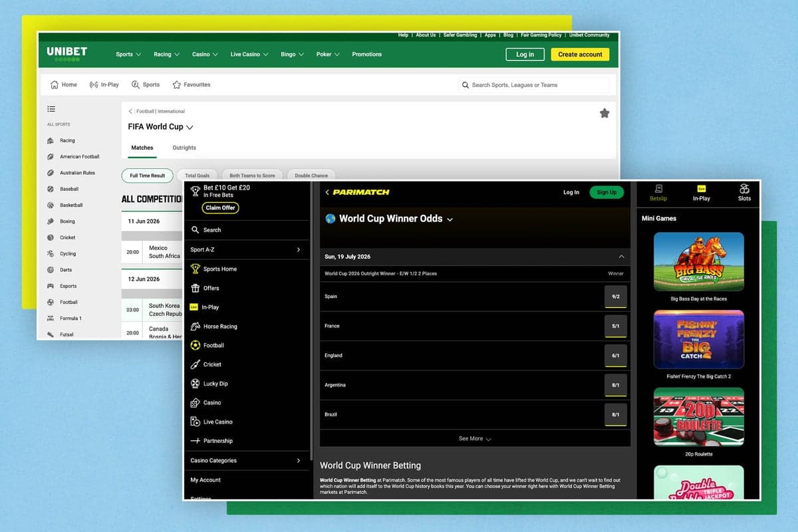Select Esports in Unibet sidebar

coord(62,286)
